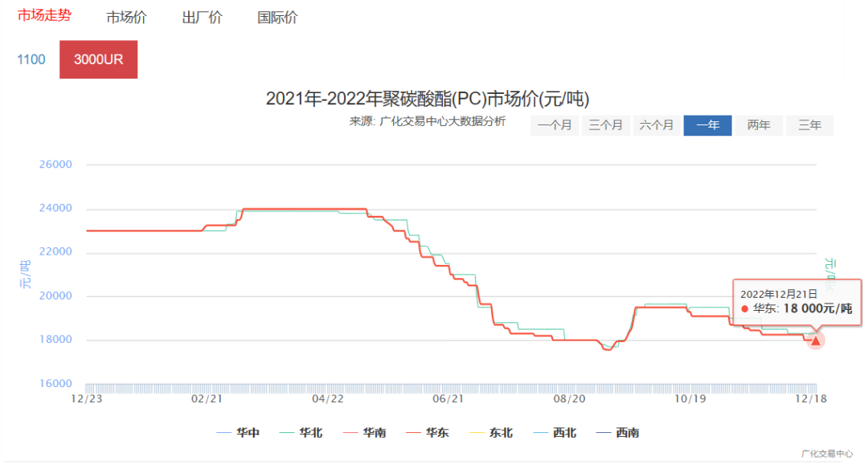Select the 3000UR product grade
Image resolution: width=868 pixels, height=465 pixels.
coord(98,59)
